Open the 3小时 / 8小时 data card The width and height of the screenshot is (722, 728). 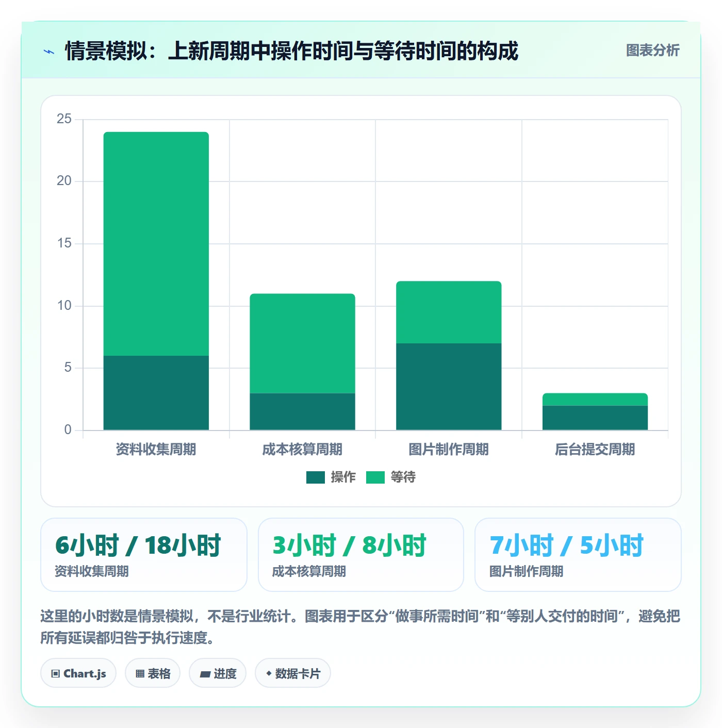tap(361, 555)
